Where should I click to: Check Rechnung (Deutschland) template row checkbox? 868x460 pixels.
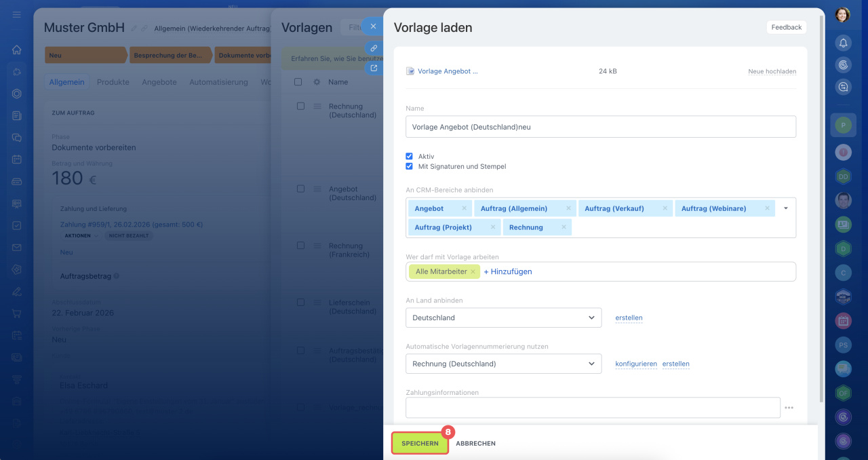(x=300, y=106)
